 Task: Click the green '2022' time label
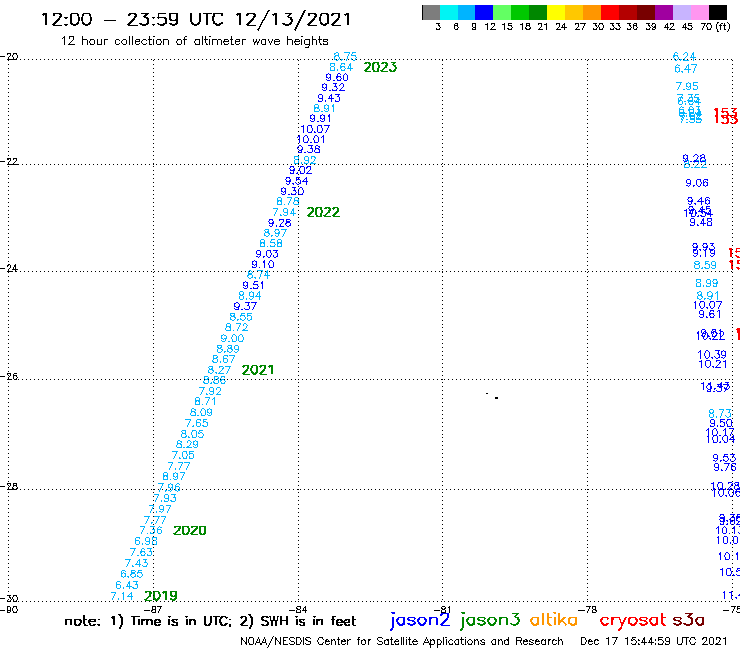pyautogui.click(x=323, y=212)
